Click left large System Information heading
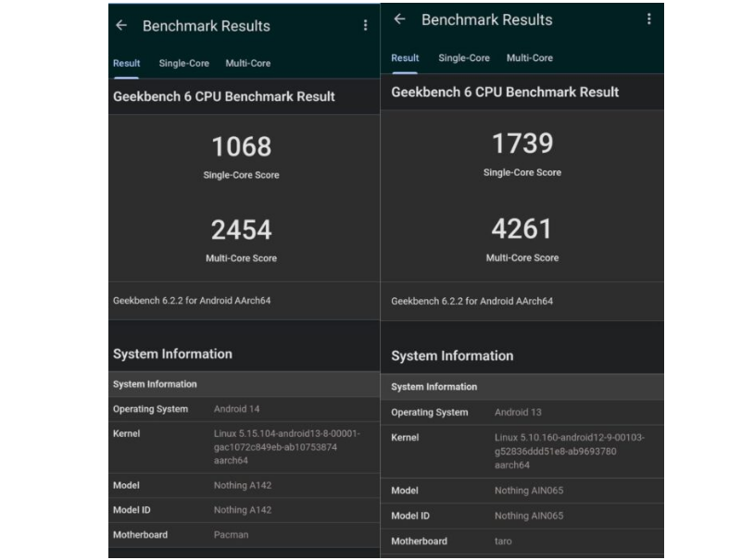The image size is (754, 560). [x=172, y=355]
